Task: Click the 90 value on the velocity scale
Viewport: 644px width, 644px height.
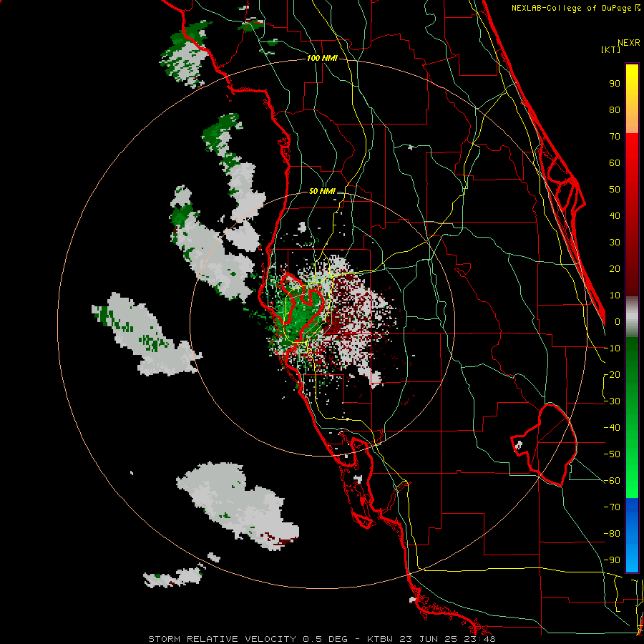Action: (x=615, y=84)
